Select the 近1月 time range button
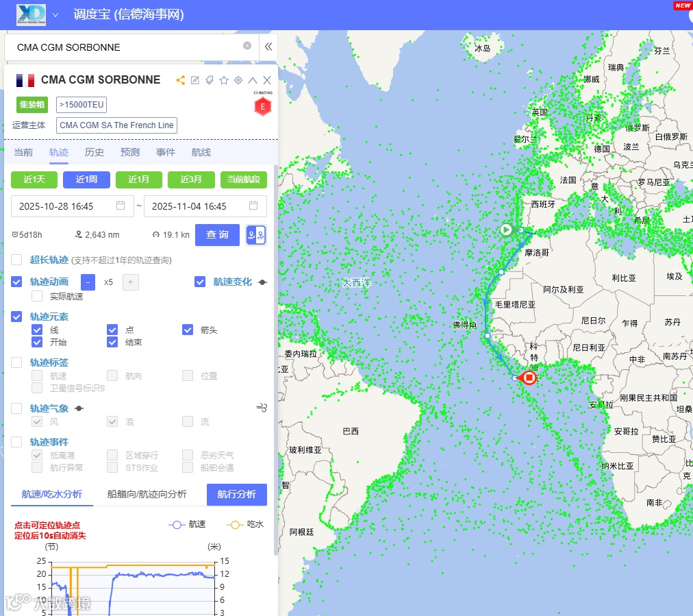Screen dimensions: 693x616 [x=139, y=180]
